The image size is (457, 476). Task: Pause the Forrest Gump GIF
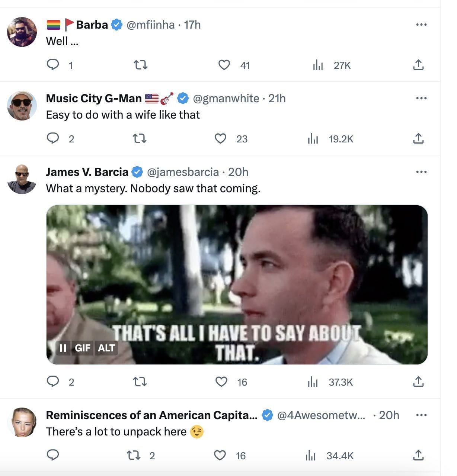[x=63, y=348]
